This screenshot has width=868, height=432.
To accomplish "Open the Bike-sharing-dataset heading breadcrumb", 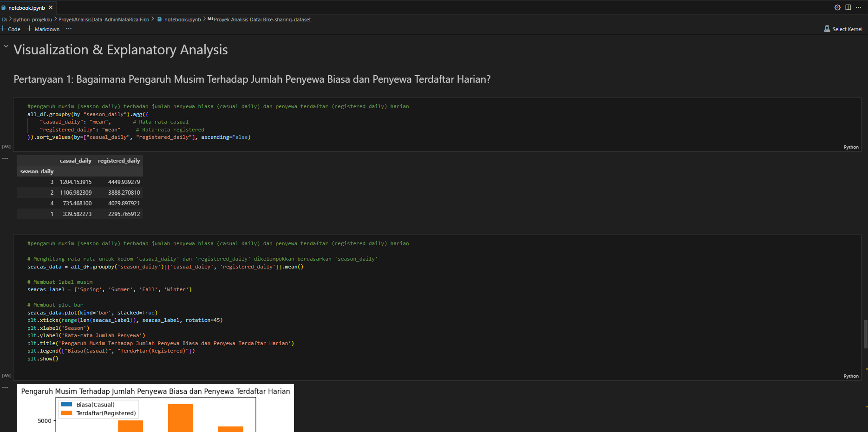I will (x=262, y=20).
